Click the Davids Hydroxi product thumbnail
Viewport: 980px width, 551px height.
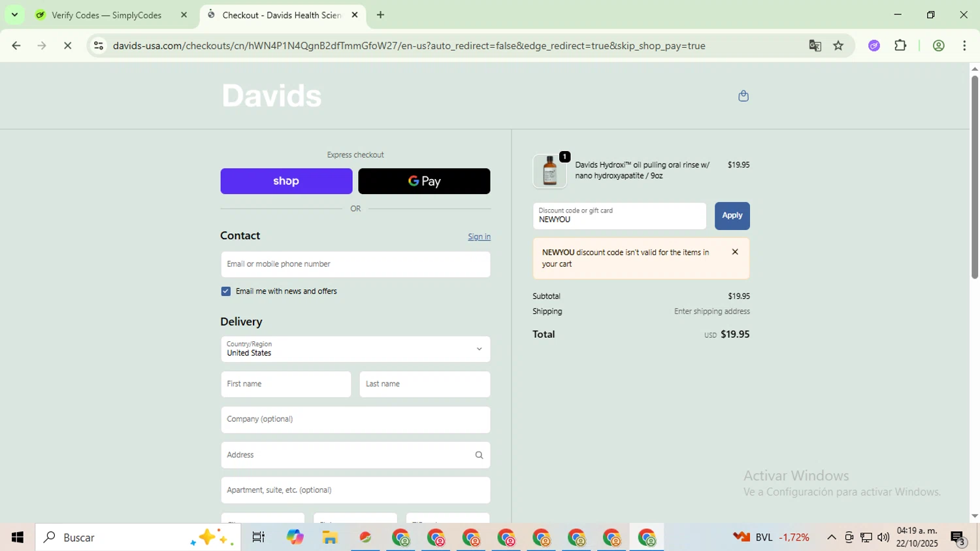click(549, 171)
